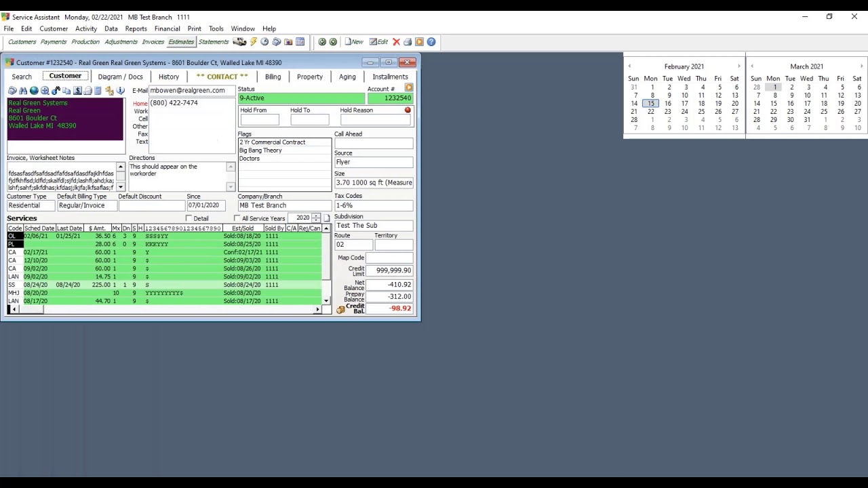Switch to the Billing tab
Viewport: 868px width, 488px height.
click(x=273, y=77)
